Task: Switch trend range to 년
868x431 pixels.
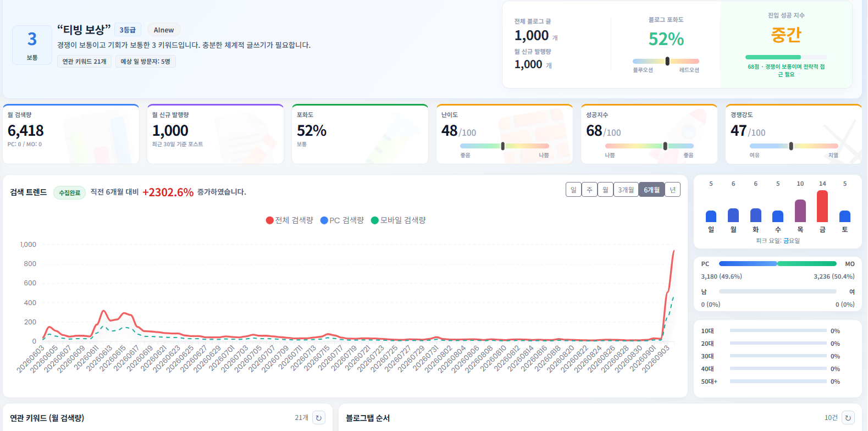Action: point(672,190)
